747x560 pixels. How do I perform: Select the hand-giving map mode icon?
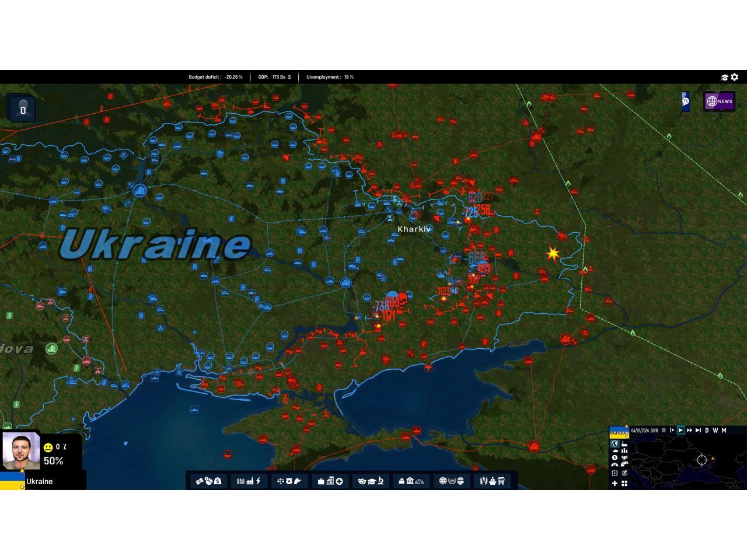click(x=624, y=464)
